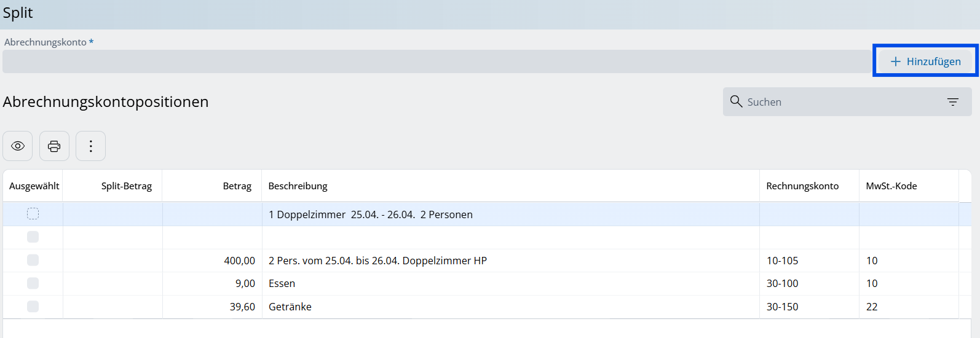Click the Hinzufügen button
The image size is (980, 338).
click(925, 61)
